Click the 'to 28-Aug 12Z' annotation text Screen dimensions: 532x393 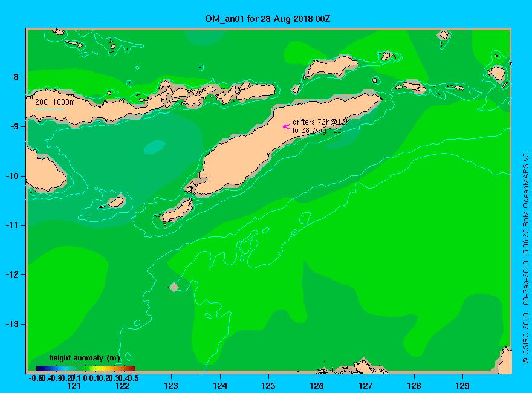[317, 131]
